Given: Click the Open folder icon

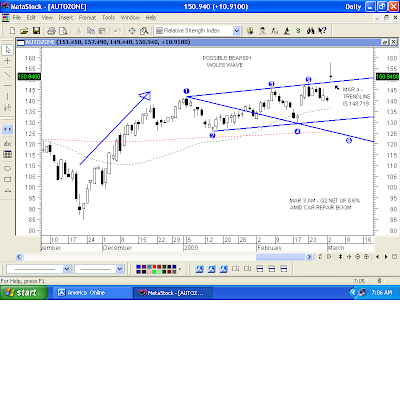Looking at the screenshot, I should tap(24, 31).
